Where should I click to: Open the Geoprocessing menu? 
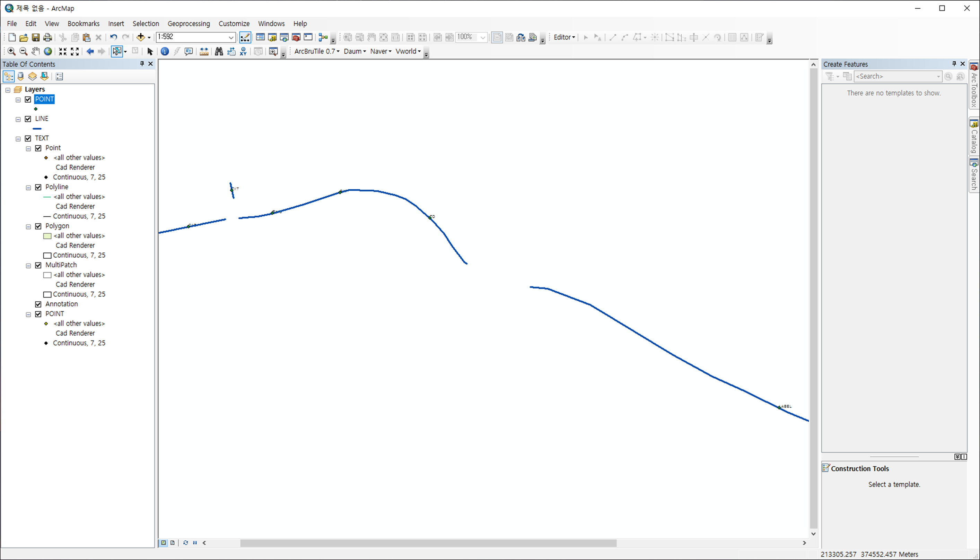point(188,24)
